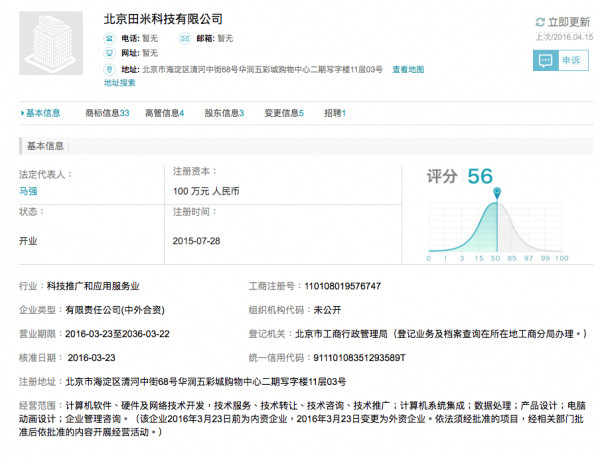Viewport: 600px width, 458px height.
Task: Go to the 股东信息 shareholders tab
Action: (224, 114)
